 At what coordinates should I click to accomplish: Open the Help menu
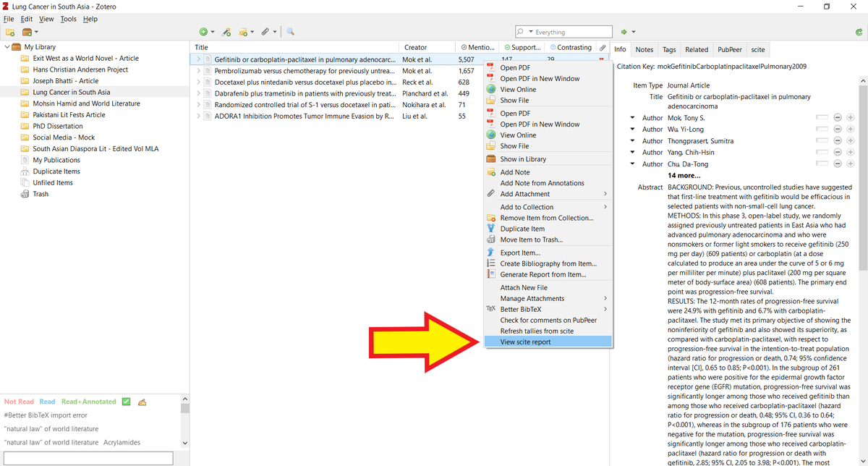tap(90, 19)
